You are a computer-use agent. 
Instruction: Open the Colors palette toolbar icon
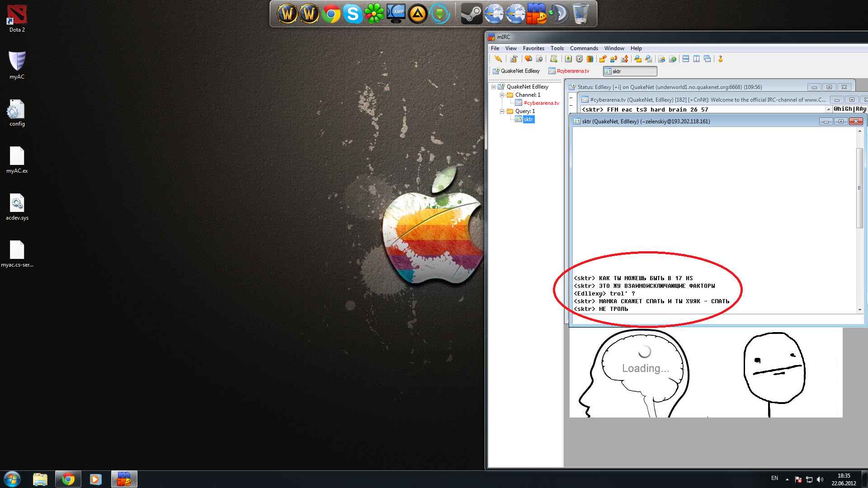coord(590,59)
